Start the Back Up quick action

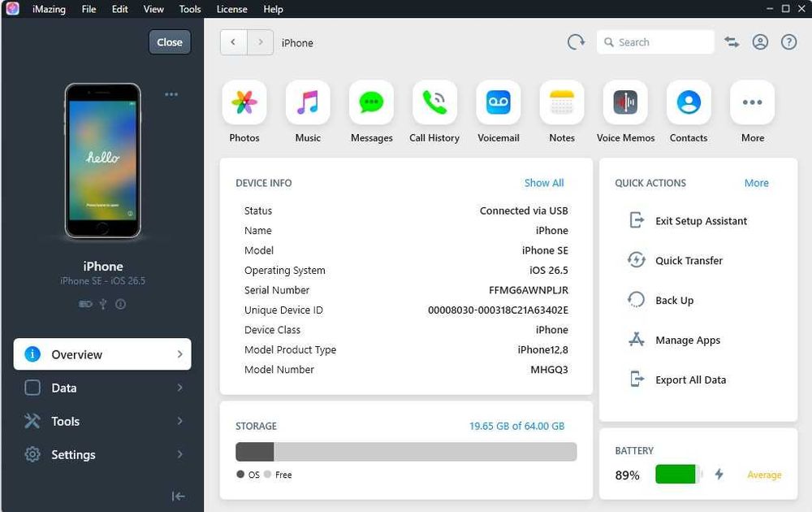(661, 300)
